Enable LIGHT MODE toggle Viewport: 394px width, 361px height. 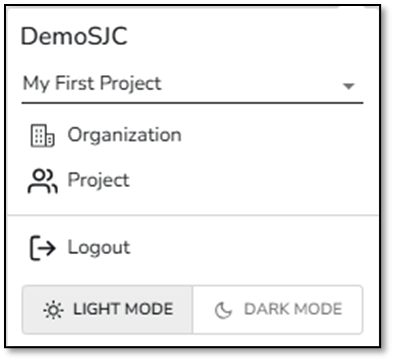[x=107, y=309]
